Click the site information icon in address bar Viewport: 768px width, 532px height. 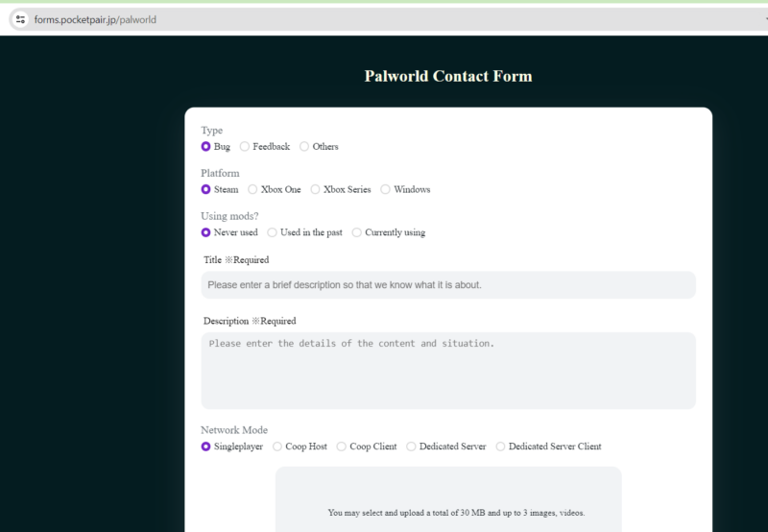(x=20, y=19)
